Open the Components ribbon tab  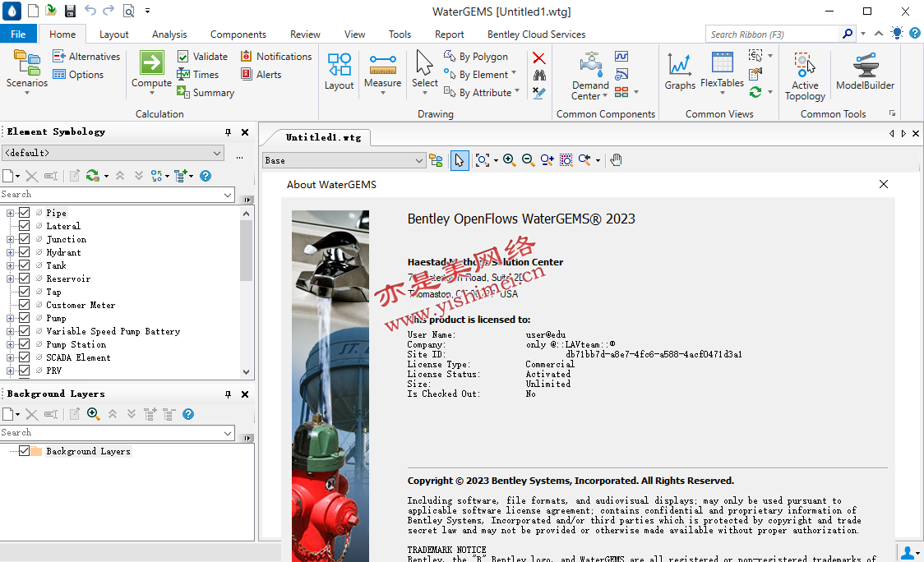pos(238,35)
